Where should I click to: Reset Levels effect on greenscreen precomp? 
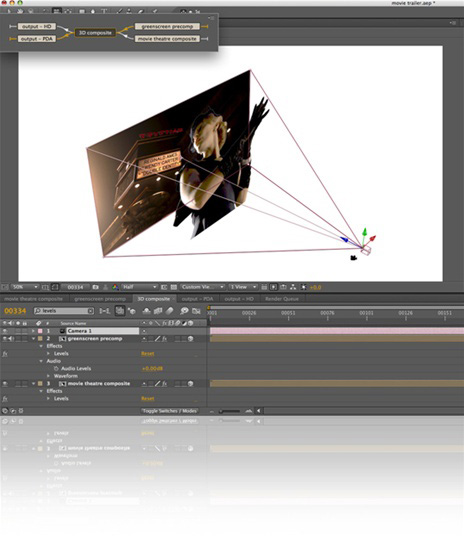tap(148, 354)
